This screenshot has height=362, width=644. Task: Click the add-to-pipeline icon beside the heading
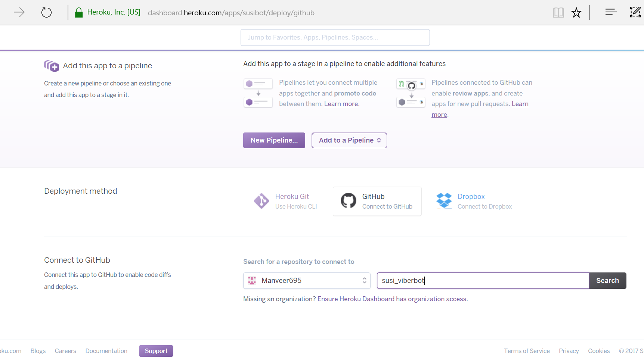coord(52,66)
